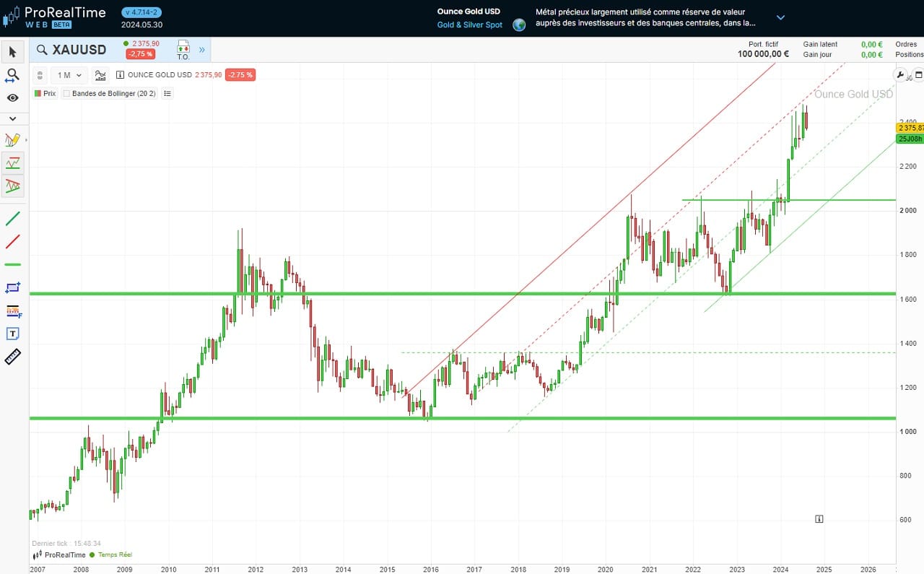Click the globe icon near Gold & Silver Spot
This screenshot has height=574, width=924.
[x=519, y=25]
